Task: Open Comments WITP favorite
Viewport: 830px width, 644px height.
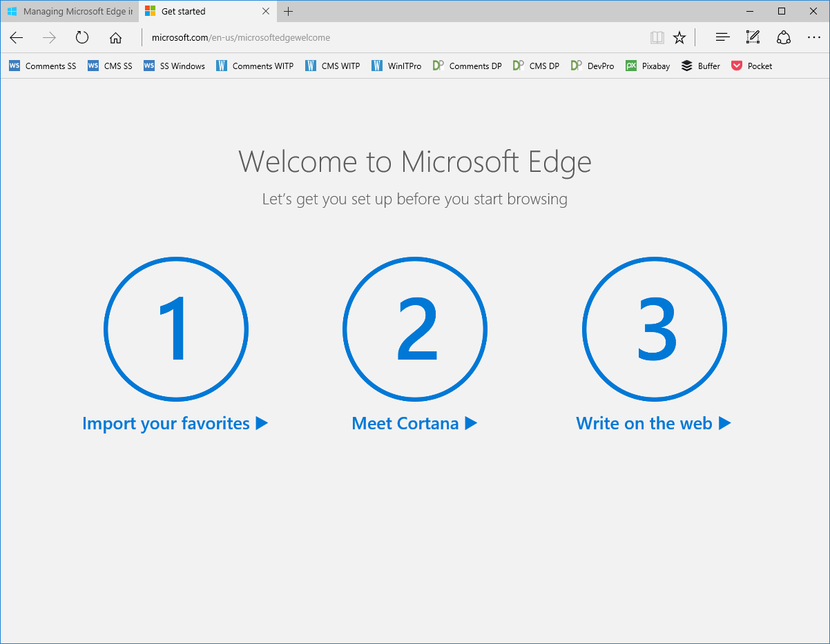Action: [x=254, y=66]
